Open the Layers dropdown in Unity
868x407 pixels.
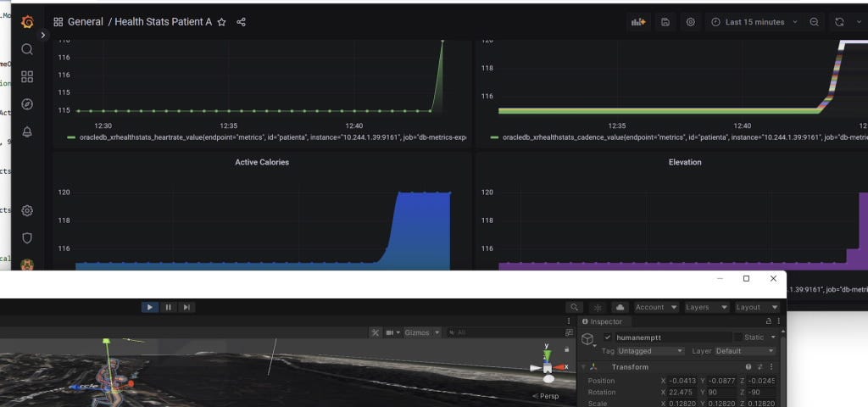[x=706, y=307]
